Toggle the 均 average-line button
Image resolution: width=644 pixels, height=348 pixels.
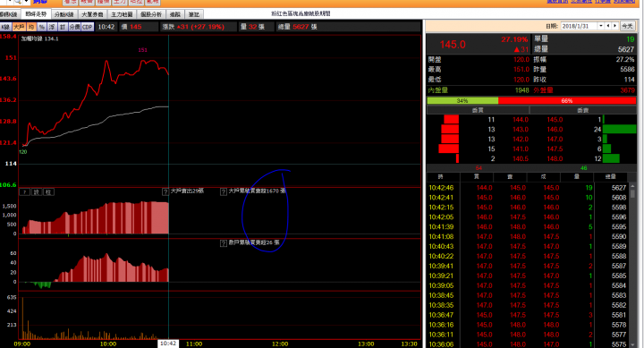click(31, 27)
